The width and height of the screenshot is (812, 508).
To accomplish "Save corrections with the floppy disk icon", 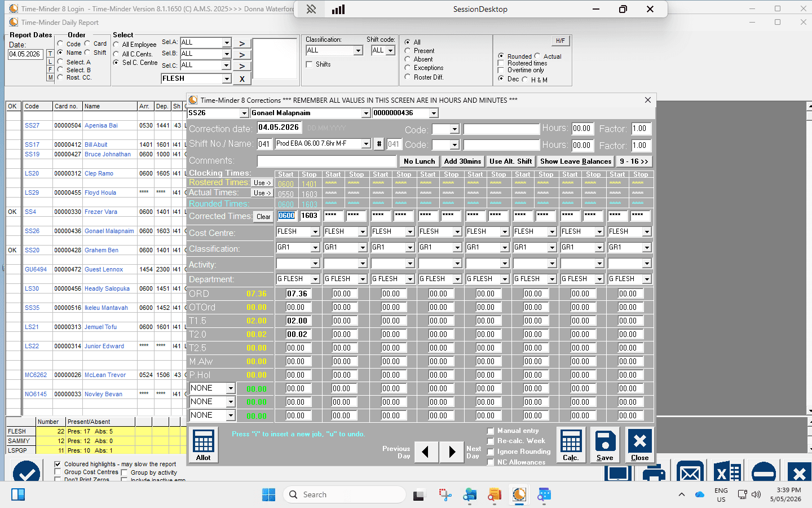I will (x=605, y=445).
